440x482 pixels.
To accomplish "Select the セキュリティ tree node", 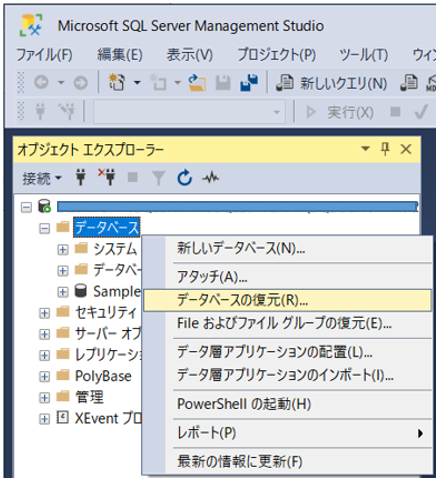I will [x=106, y=312].
